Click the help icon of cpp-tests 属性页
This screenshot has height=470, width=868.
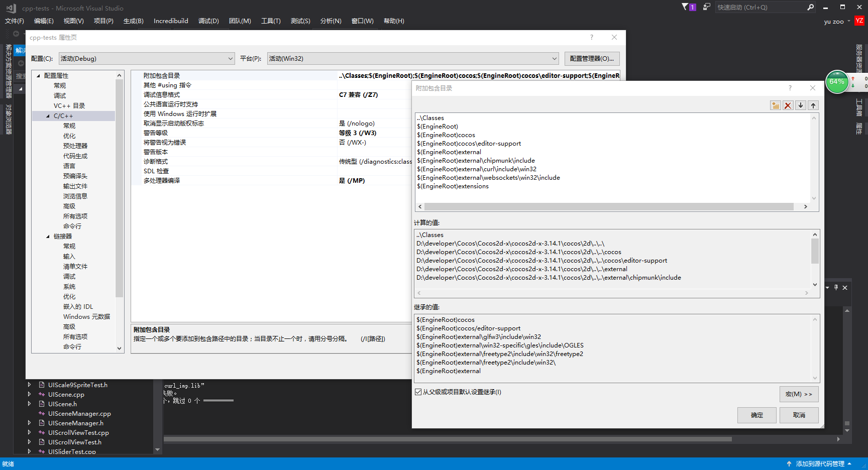592,37
